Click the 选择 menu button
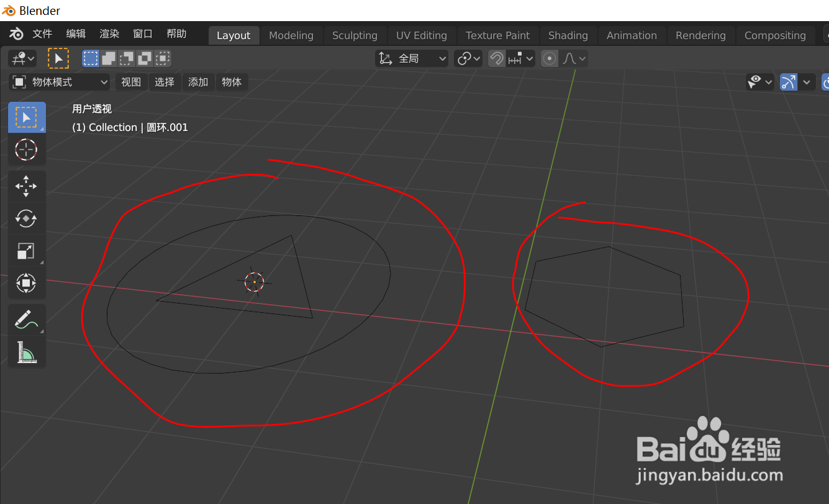 pos(165,81)
